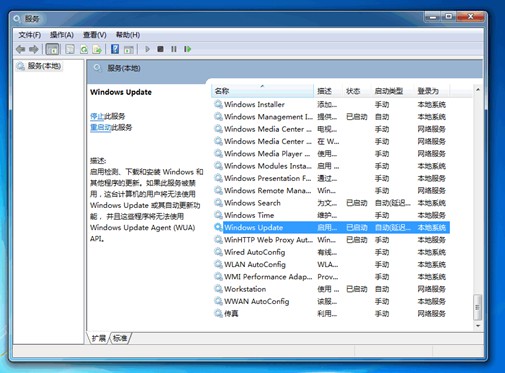Sort by the 状态 column header
Screen dimensions: 505x373
pyautogui.click(x=357, y=91)
